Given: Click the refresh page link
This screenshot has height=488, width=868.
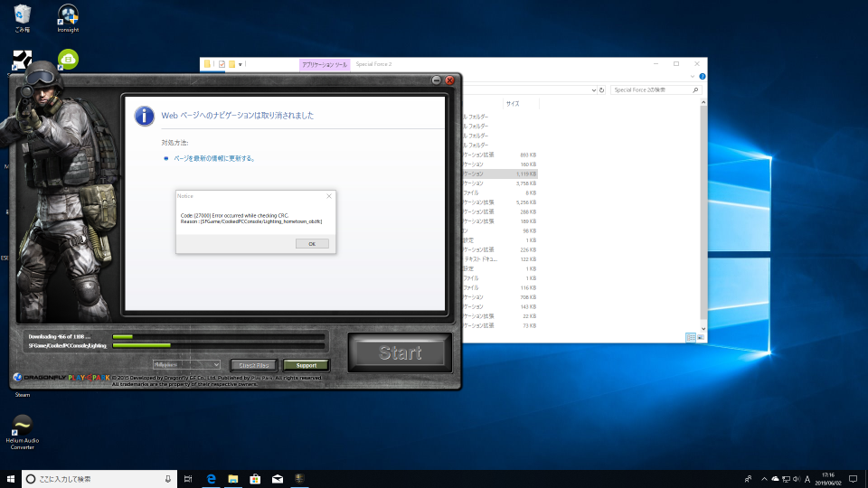Looking at the screenshot, I should pos(213,158).
